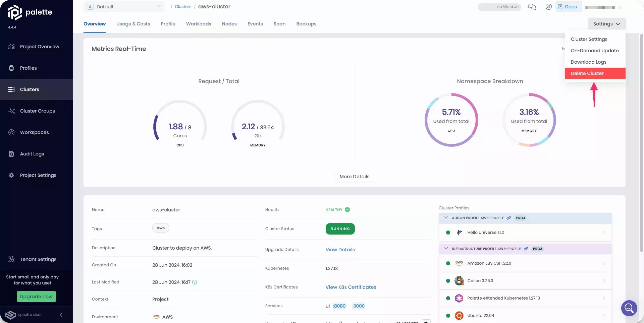Choose Download Logs from the menu
Screen dimensions: 644x323
(x=595, y=62)
